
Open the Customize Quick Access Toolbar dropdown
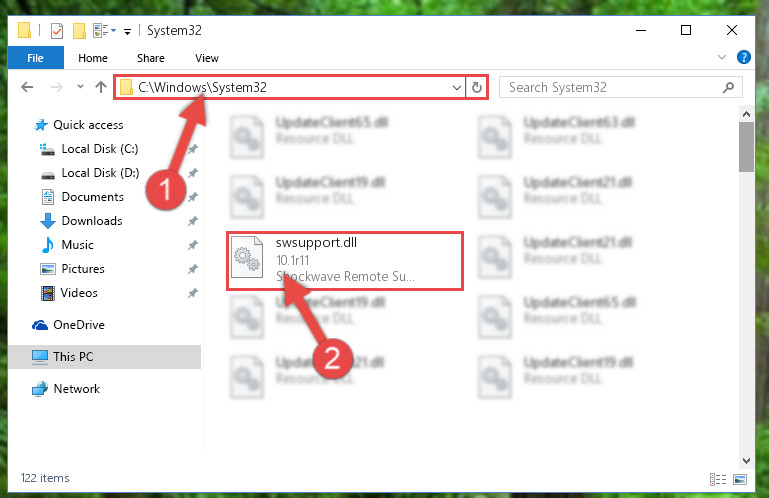tap(128, 32)
